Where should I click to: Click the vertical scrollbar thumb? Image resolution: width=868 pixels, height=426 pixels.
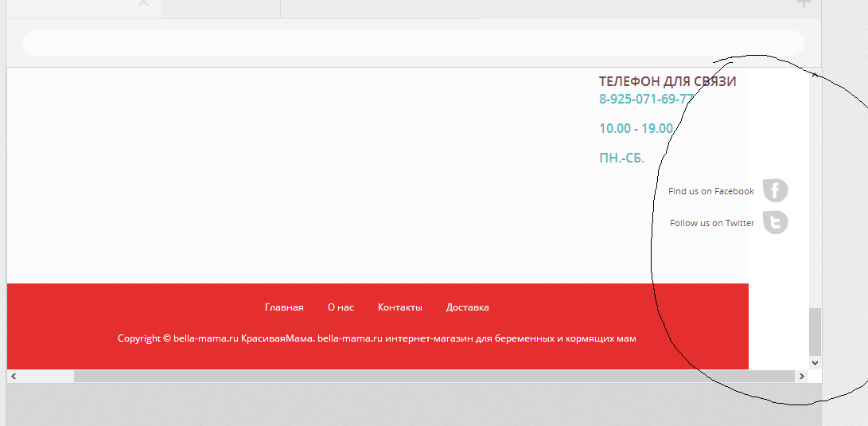coord(815,332)
